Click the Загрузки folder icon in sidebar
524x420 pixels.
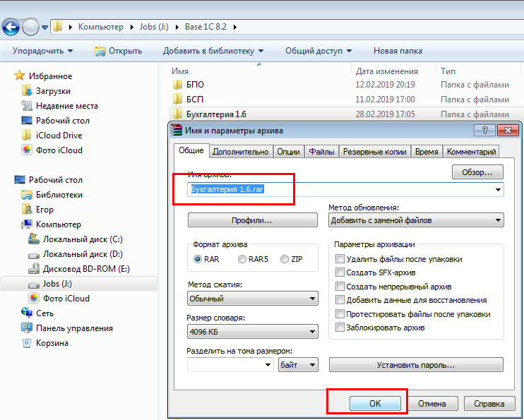pos(27,91)
